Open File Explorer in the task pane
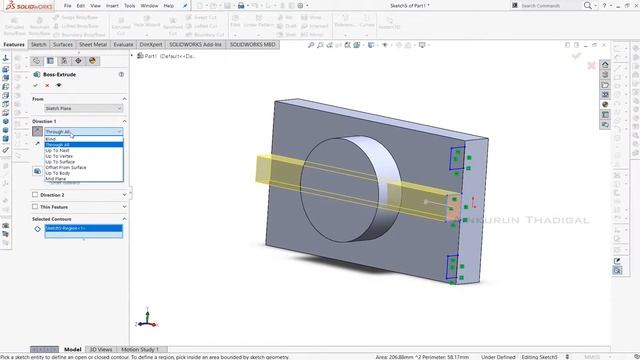The height and width of the screenshot is (360, 640). [x=605, y=84]
